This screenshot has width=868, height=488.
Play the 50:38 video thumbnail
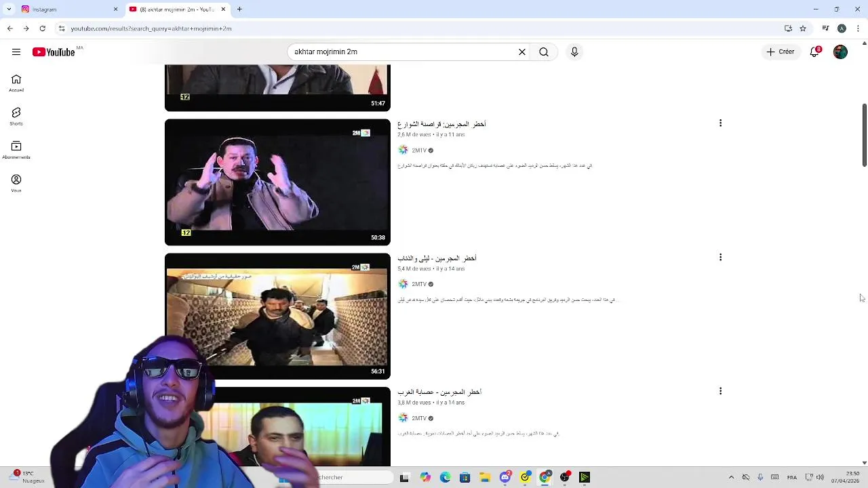pyautogui.click(x=277, y=182)
